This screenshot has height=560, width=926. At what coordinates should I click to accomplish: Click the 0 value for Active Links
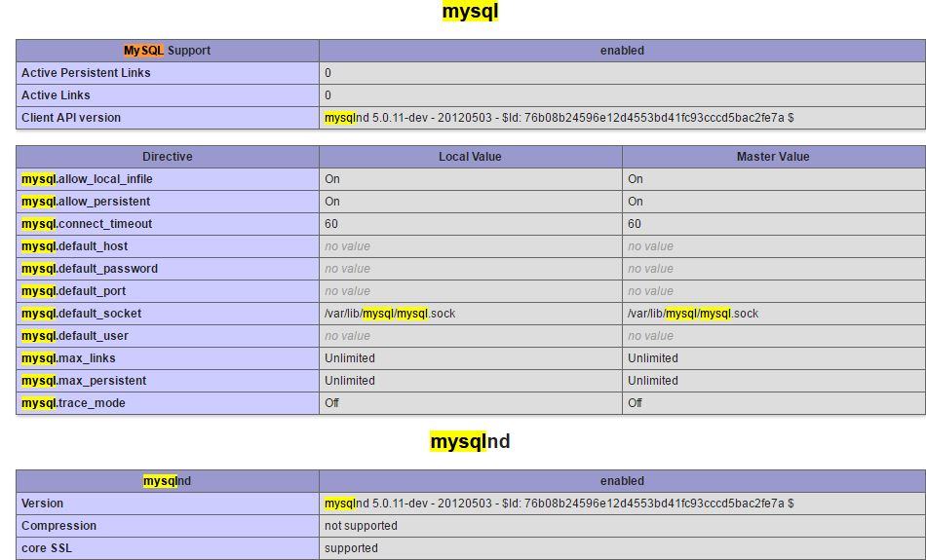pyautogui.click(x=328, y=95)
